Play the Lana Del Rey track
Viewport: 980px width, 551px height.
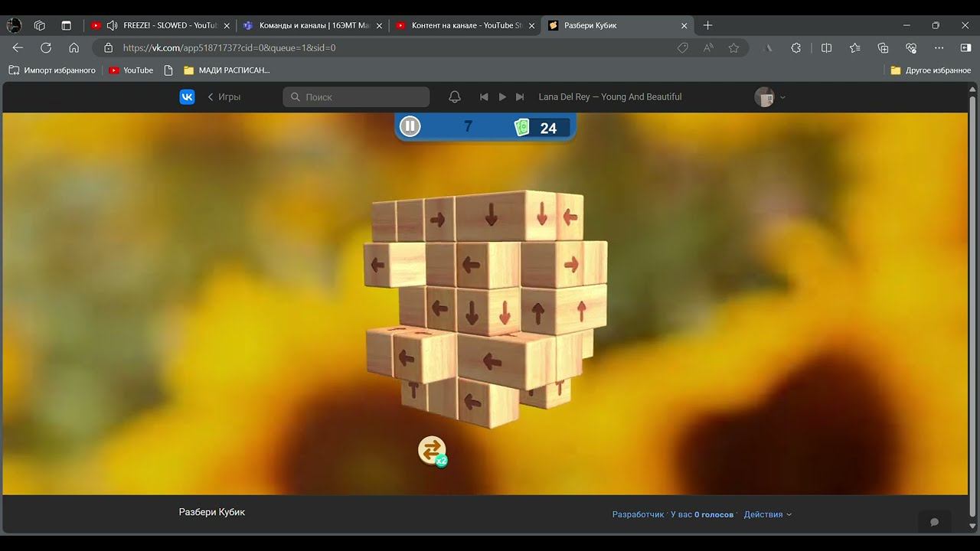(x=502, y=97)
